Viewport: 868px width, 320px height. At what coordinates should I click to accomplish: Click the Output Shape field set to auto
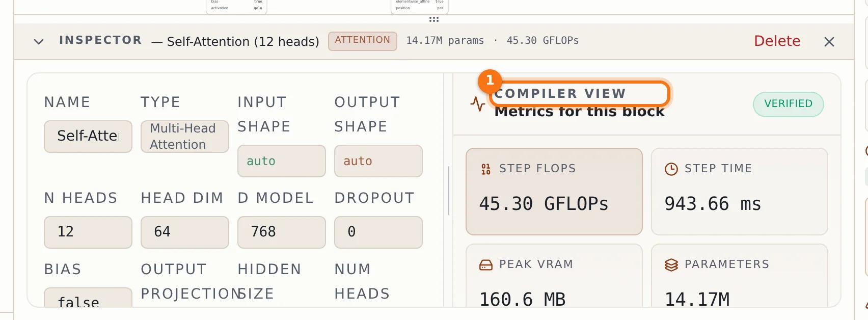378,161
